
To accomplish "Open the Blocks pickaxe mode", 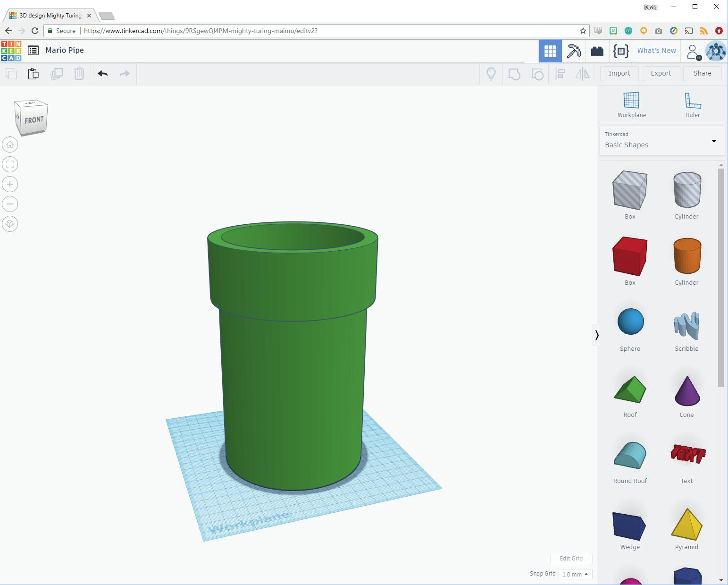I will (x=574, y=51).
